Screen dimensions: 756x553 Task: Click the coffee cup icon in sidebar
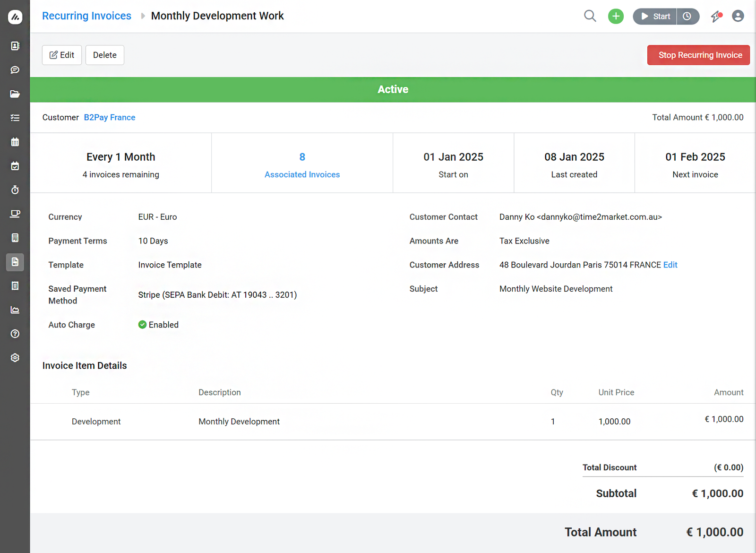pos(15,214)
